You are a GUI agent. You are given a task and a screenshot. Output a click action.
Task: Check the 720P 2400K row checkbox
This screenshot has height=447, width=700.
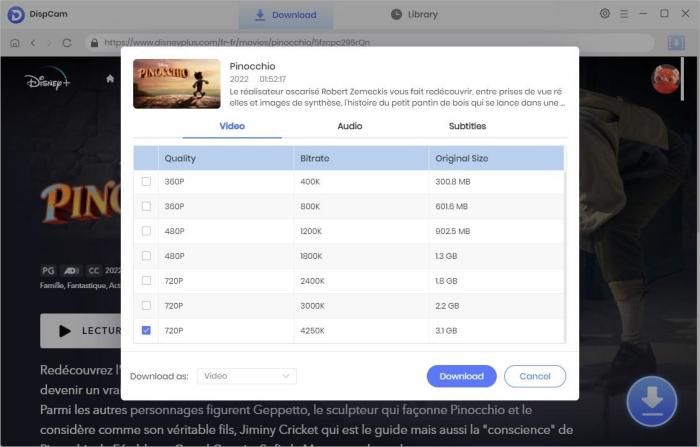[x=146, y=280]
